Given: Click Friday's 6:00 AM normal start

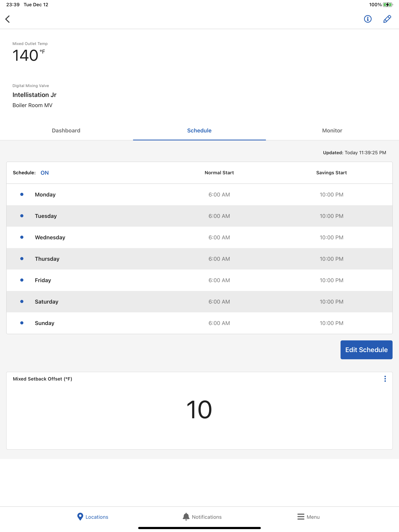Looking at the screenshot, I should (x=219, y=280).
